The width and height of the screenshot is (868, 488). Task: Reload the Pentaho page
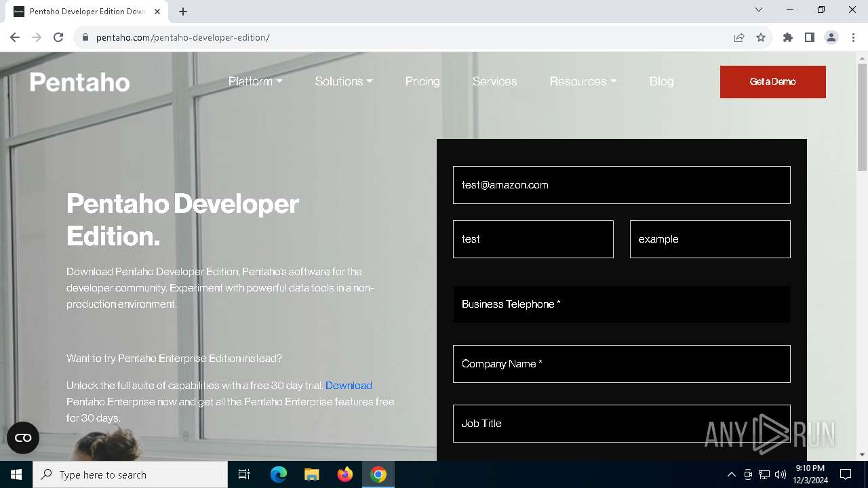[x=58, y=37]
